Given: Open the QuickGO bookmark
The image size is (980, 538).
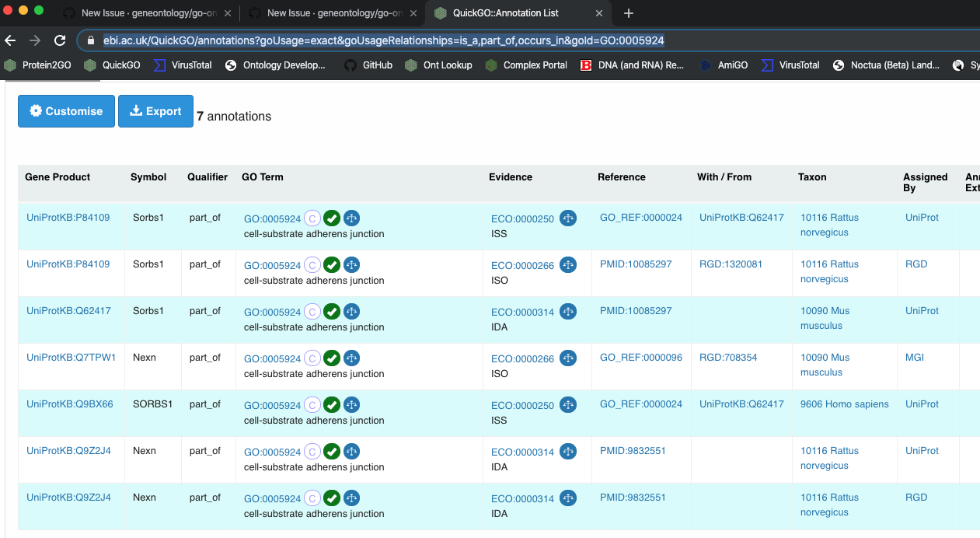Looking at the screenshot, I should (113, 65).
